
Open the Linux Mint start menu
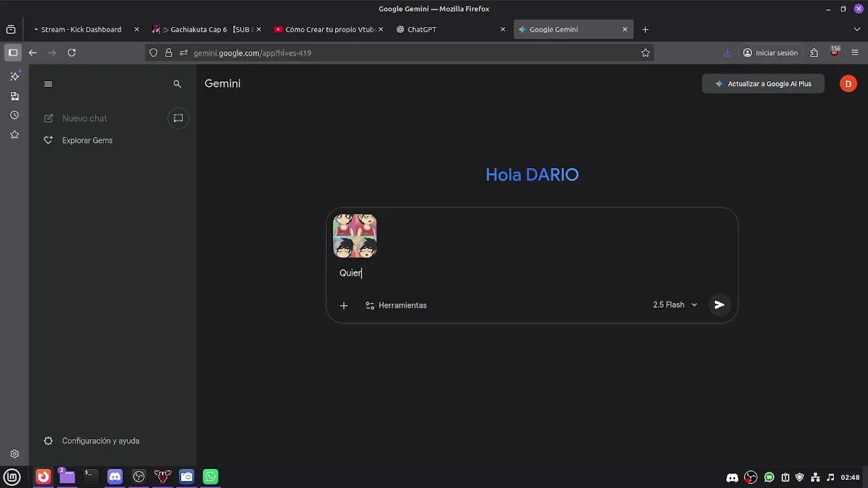click(12, 477)
